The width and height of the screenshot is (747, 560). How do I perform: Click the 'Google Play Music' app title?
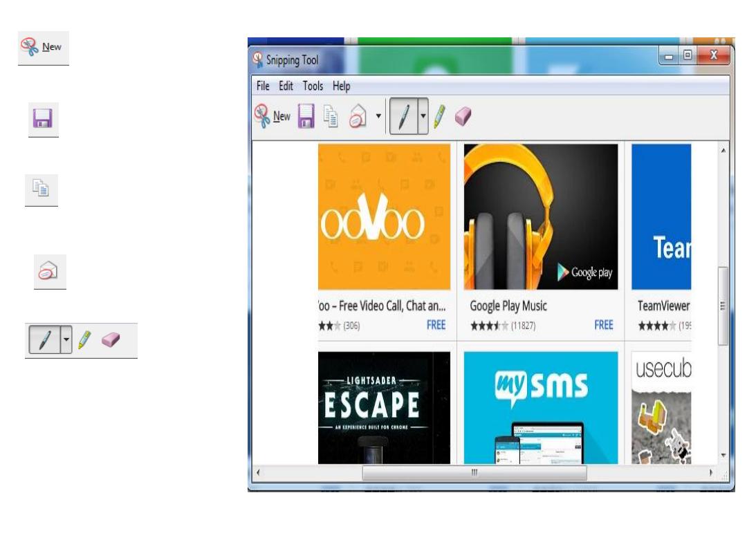point(508,306)
